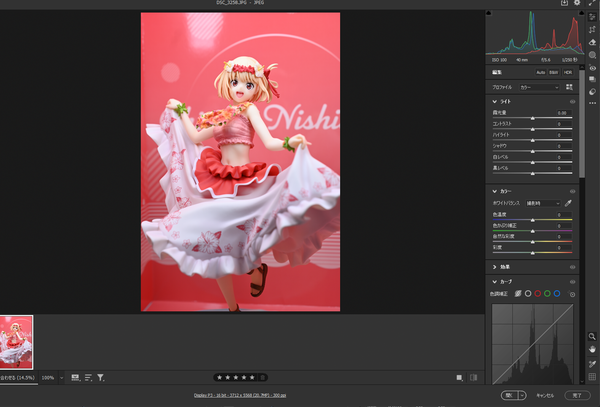Click the 100% zoom button
The image size is (600, 407).
[48, 378]
